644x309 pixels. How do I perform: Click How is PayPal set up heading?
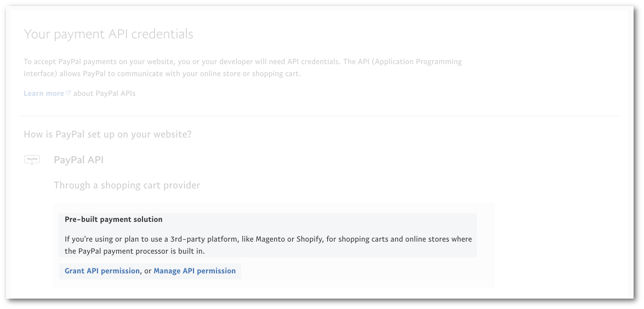[107, 135]
